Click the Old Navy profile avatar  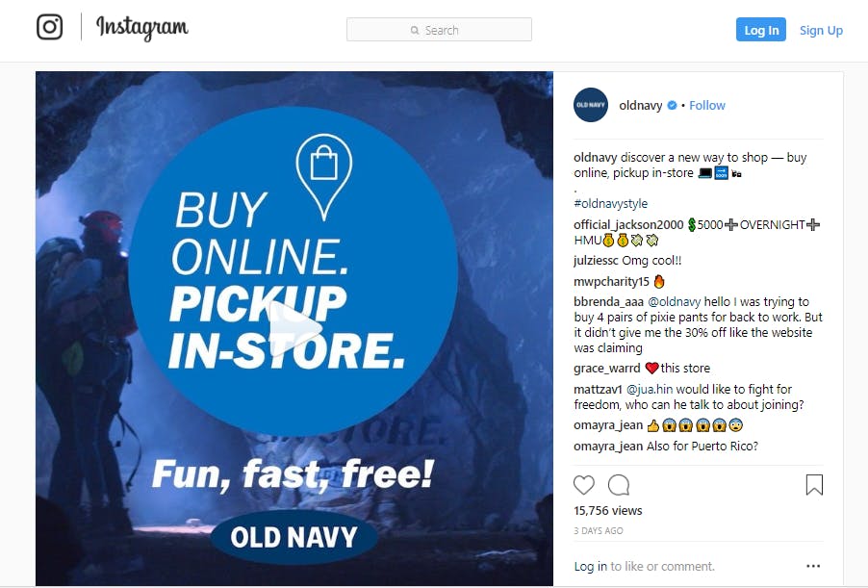591,105
